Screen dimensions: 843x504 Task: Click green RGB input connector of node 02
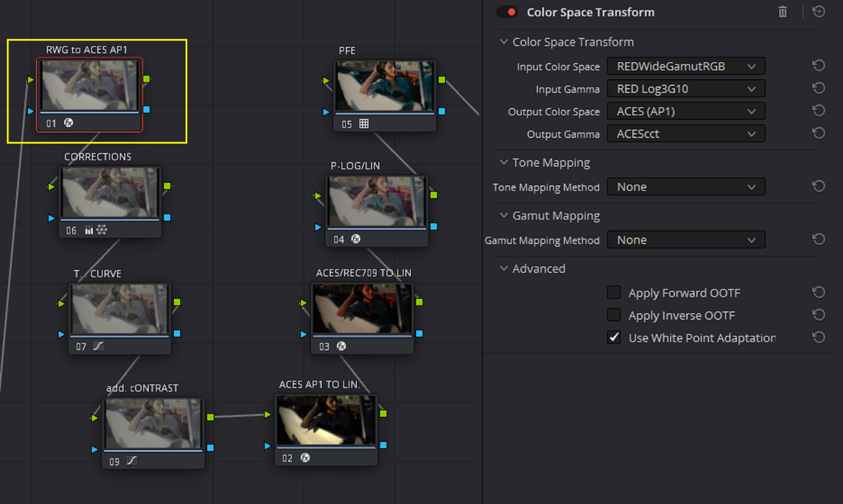267,415
